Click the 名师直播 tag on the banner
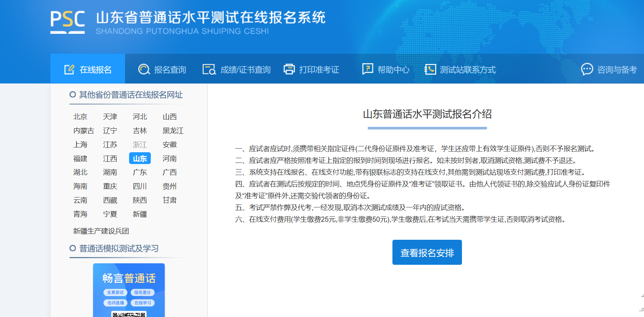This screenshot has width=644, height=317. pyautogui.click(x=115, y=303)
